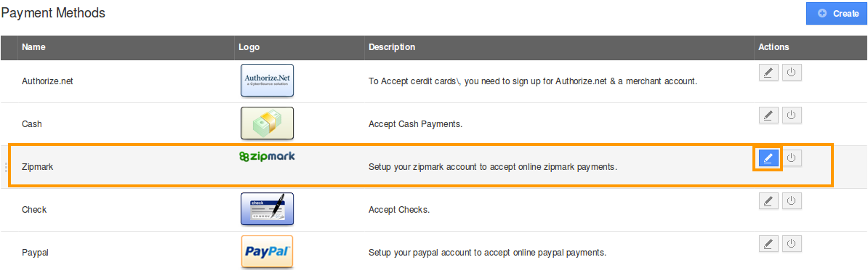Screen dimensions: 868x273
Task: Click the Authorize.Net logo thumbnail
Action: 268,81
